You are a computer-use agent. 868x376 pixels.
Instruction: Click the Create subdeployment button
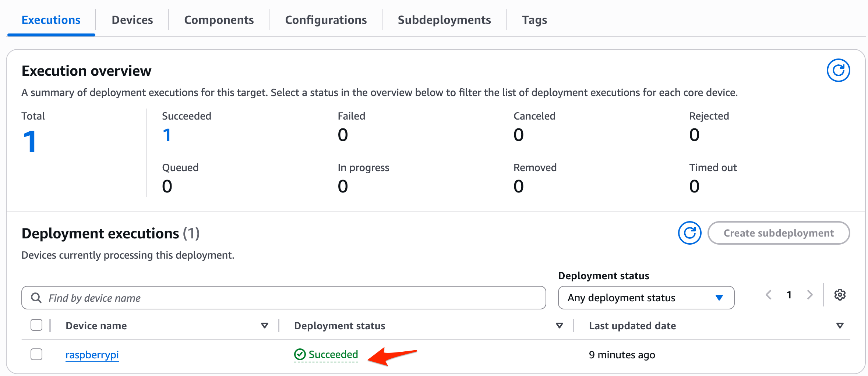(778, 233)
